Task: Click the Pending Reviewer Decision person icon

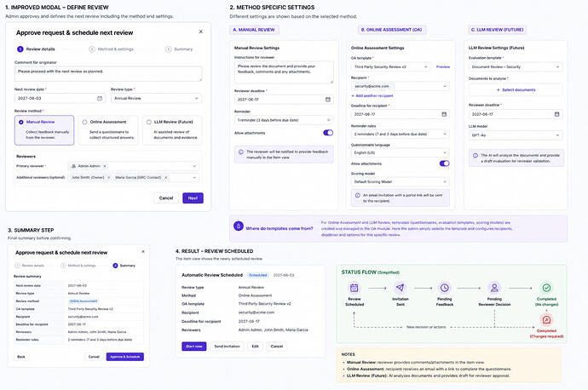Action: point(494,288)
